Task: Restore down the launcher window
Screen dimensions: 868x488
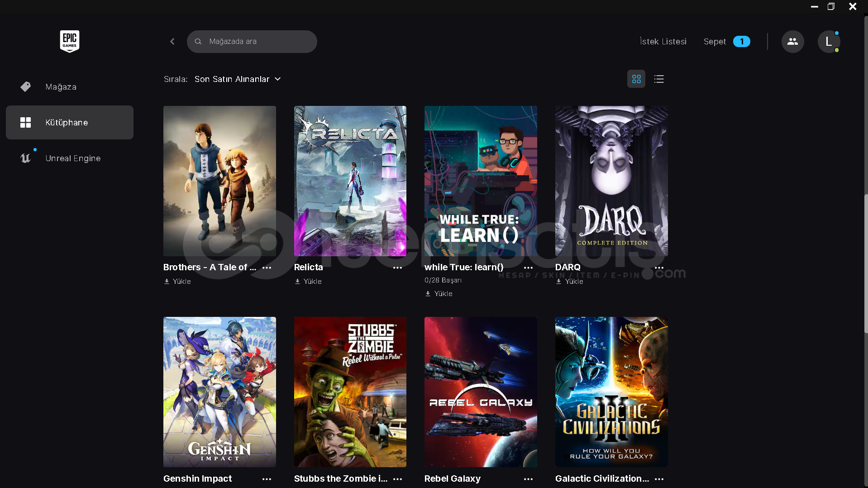Action: 831,7
